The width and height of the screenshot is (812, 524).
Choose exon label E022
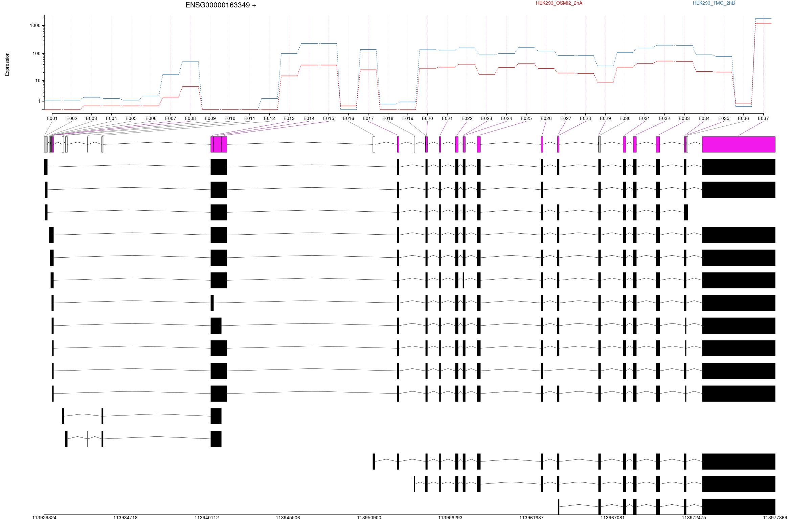(x=467, y=118)
